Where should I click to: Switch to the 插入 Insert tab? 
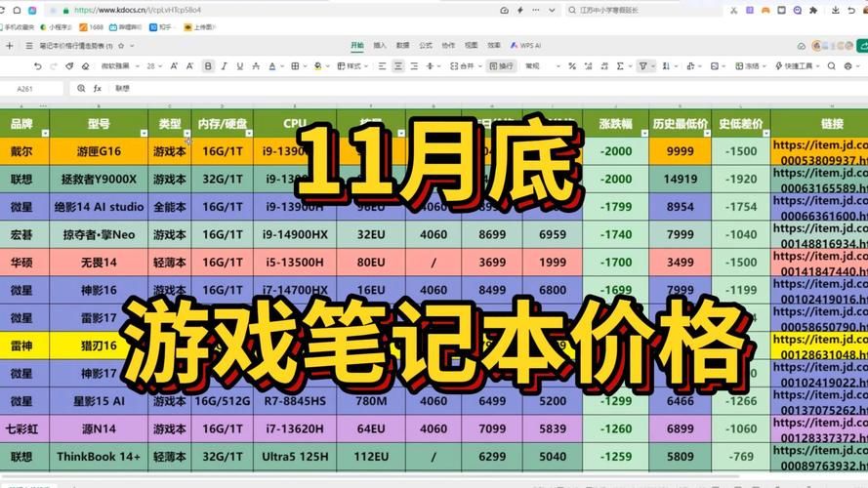point(380,45)
